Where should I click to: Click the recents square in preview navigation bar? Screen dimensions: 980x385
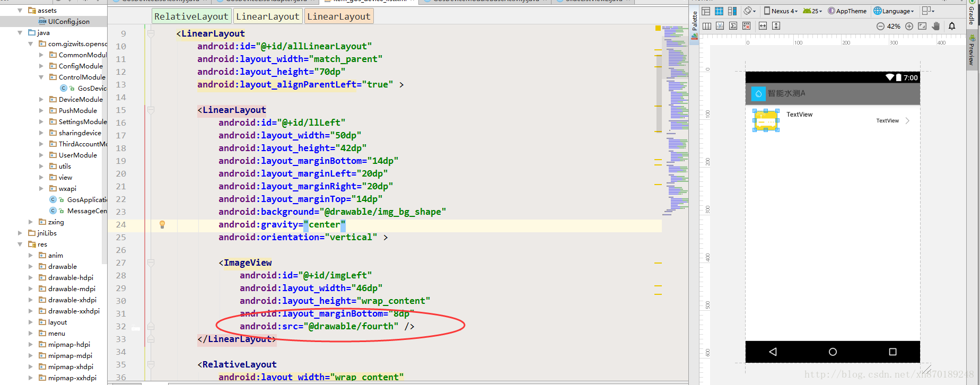point(892,352)
